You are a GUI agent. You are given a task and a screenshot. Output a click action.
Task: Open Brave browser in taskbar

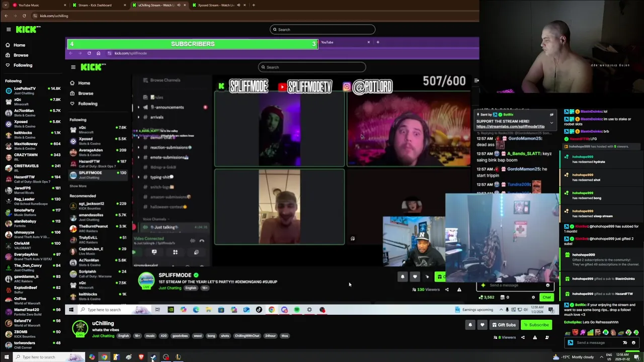click(141, 357)
